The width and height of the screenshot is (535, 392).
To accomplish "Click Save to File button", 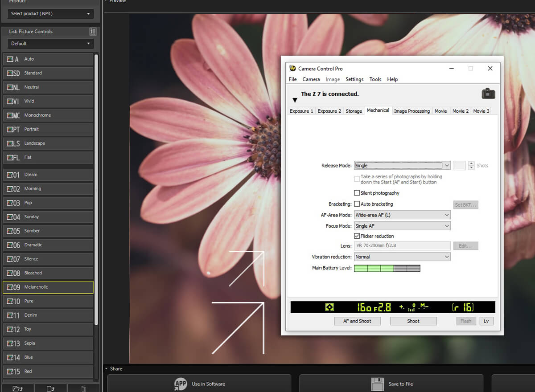I will 391,384.
